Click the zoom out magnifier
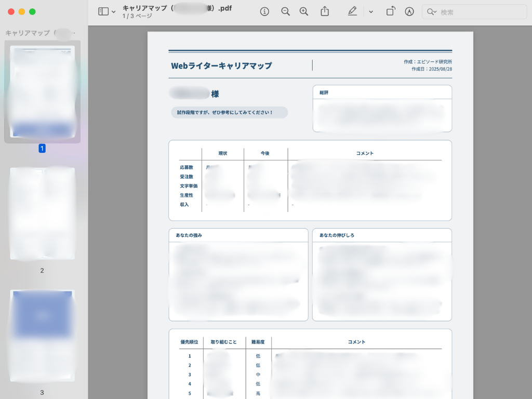The height and width of the screenshot is (399, 532). pos(285,11)
